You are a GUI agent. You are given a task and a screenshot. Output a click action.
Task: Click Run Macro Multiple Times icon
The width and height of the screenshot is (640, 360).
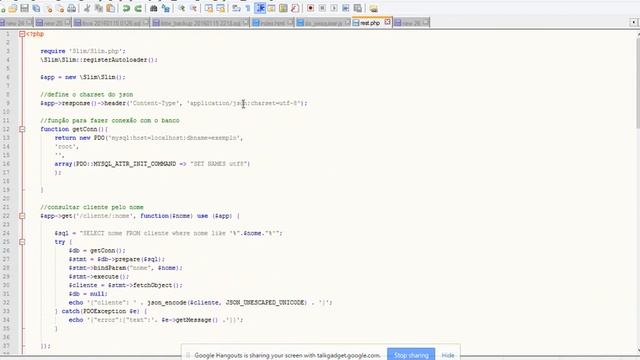point(346,8)
